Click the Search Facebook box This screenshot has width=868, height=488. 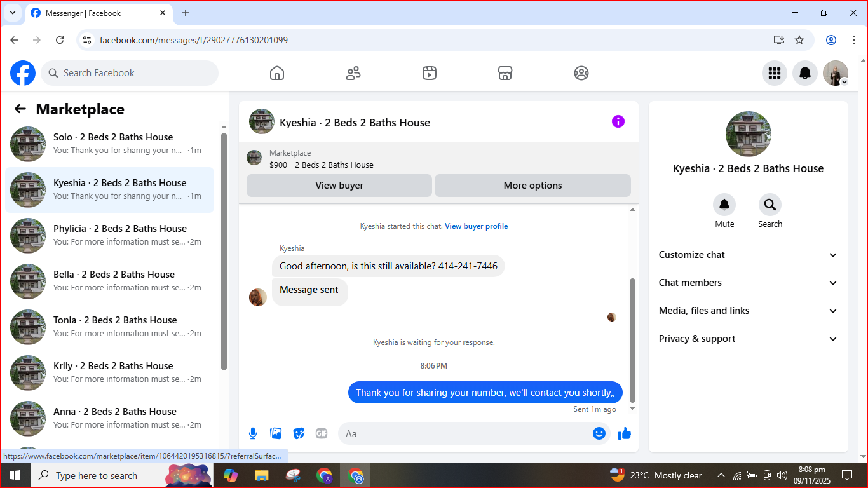130,73
